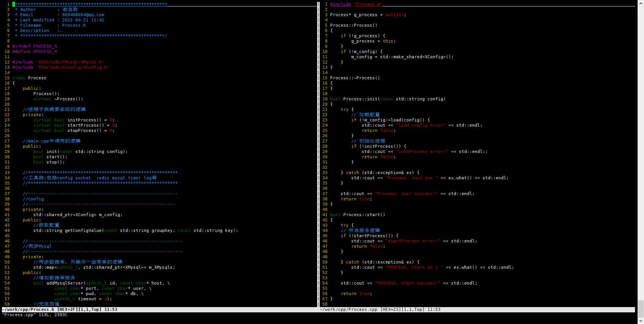Click '#include "Process.h"' in the cpp pane

[357, 5]
